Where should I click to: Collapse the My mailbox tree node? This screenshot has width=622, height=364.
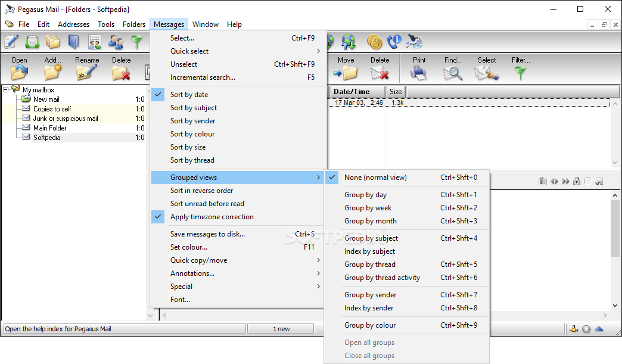point(6,89)
